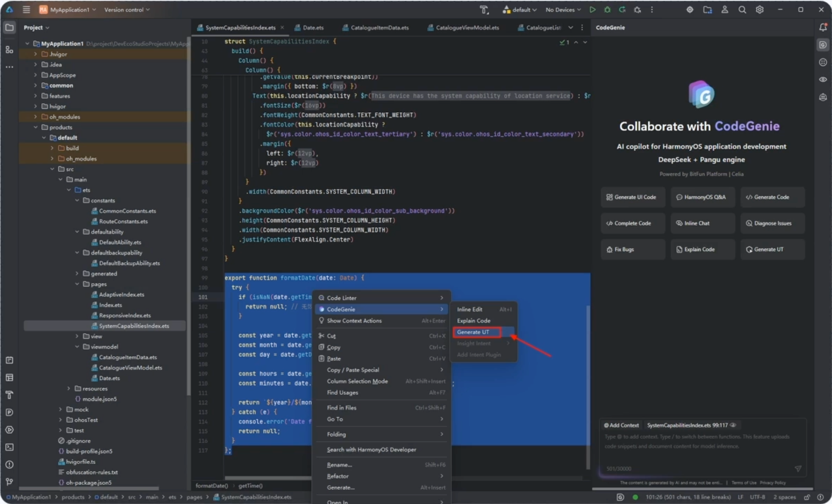The image size is (832, 504).
Task: Open the Terms of Use link
Action: pos(744,483)
